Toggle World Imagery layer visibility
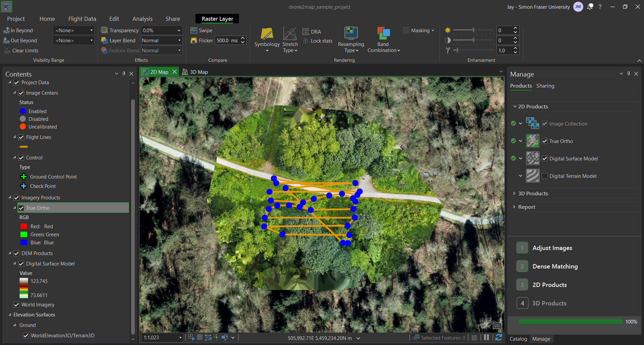 click(16, 305)
